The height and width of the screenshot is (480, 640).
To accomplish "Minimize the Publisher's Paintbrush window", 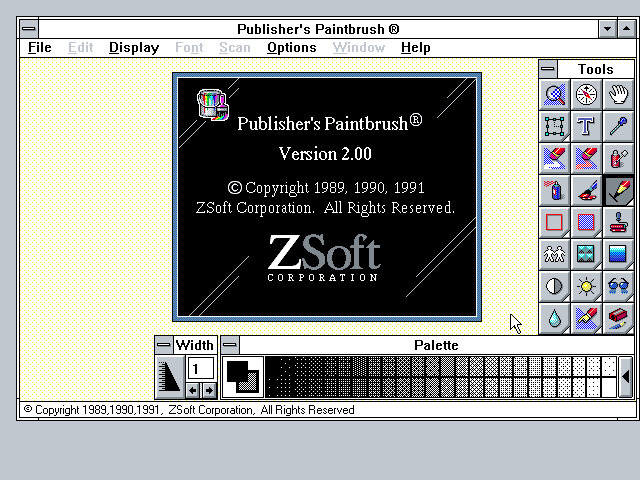I will pos(607,29).
